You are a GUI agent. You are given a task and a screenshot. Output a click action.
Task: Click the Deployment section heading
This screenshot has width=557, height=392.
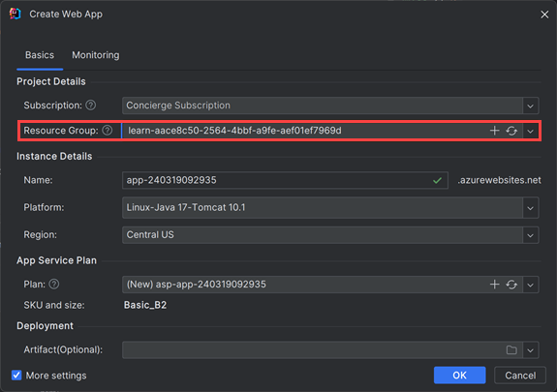tap(45, 325)
